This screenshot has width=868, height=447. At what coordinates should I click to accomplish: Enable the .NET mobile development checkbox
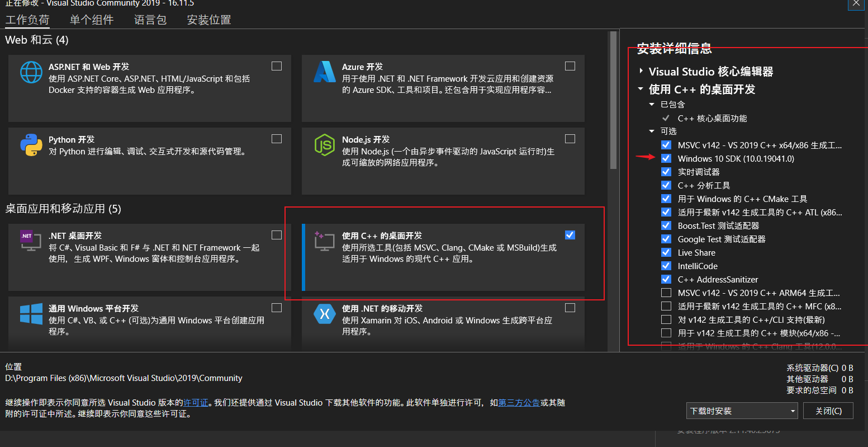(x=570, y=308)
